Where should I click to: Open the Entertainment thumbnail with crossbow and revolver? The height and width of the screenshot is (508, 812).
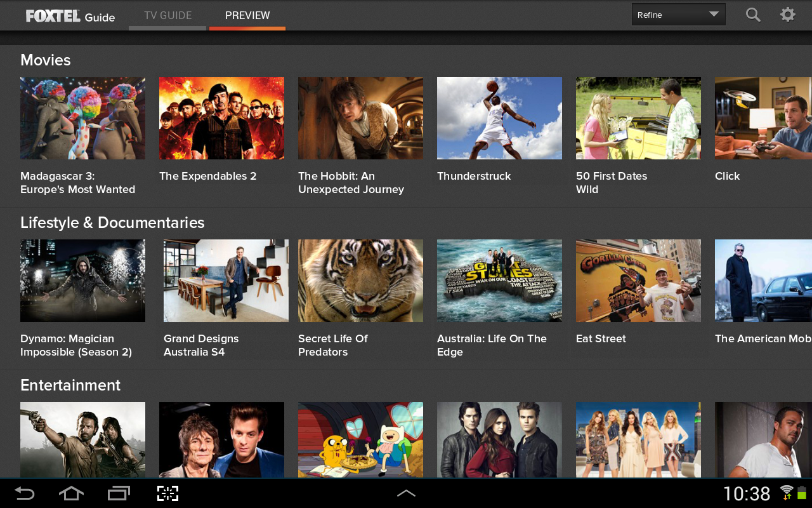point(82,439)
